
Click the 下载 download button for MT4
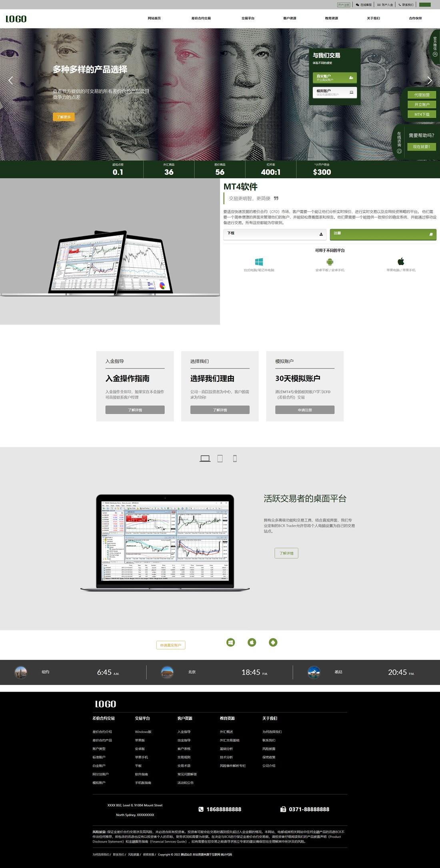(275, 234)
